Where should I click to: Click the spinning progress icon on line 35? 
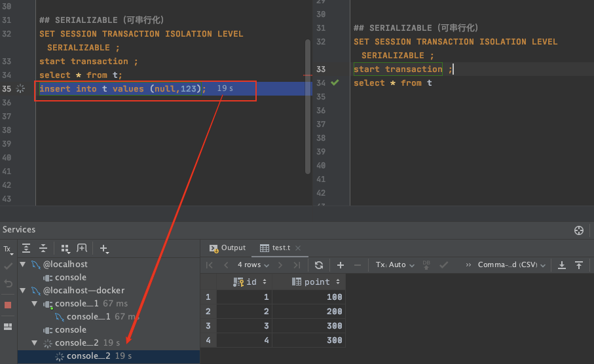(20, 88)
